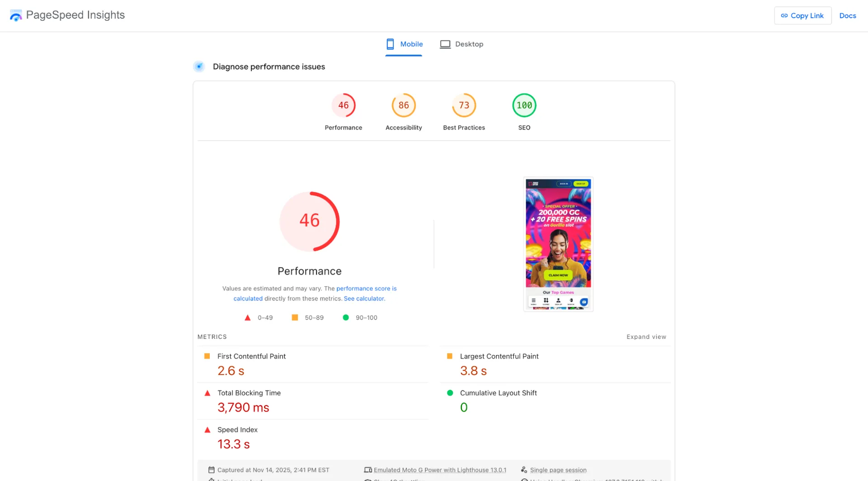
Task: Select the Performance gauge showing 46
Action: (344, 105)
